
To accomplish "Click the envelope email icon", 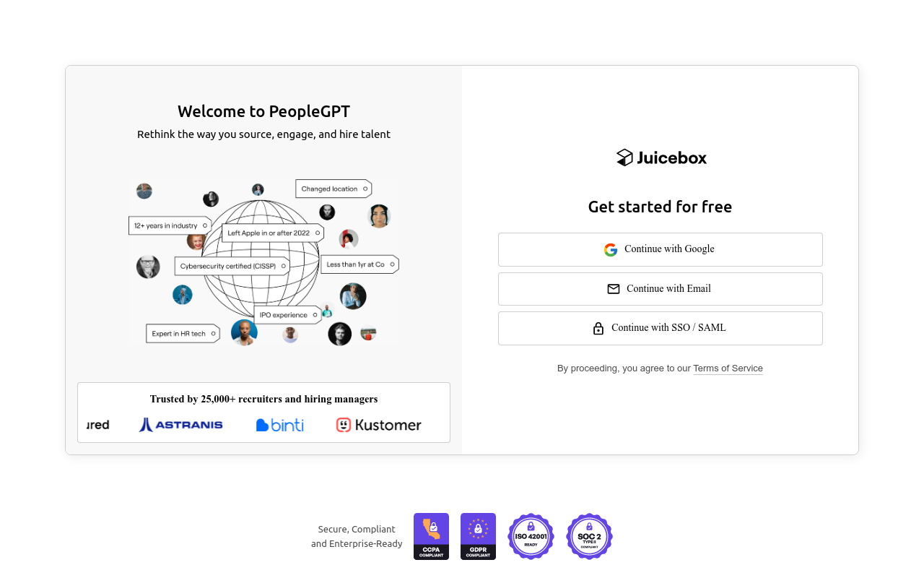I will 614,289.
